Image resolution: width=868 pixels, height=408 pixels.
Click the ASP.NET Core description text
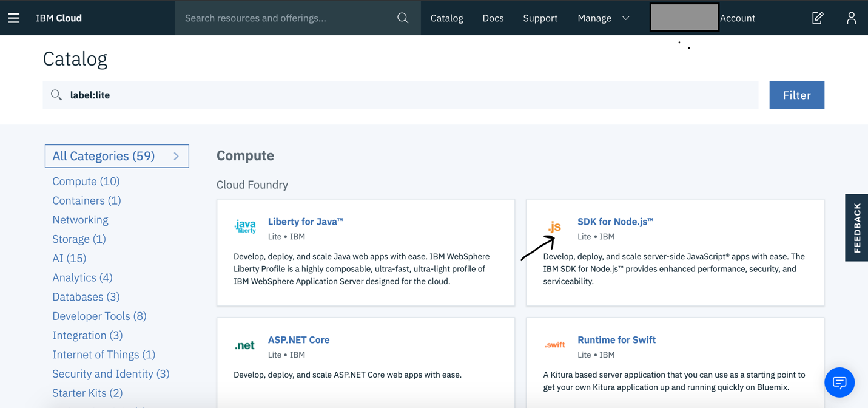(348, 375)
